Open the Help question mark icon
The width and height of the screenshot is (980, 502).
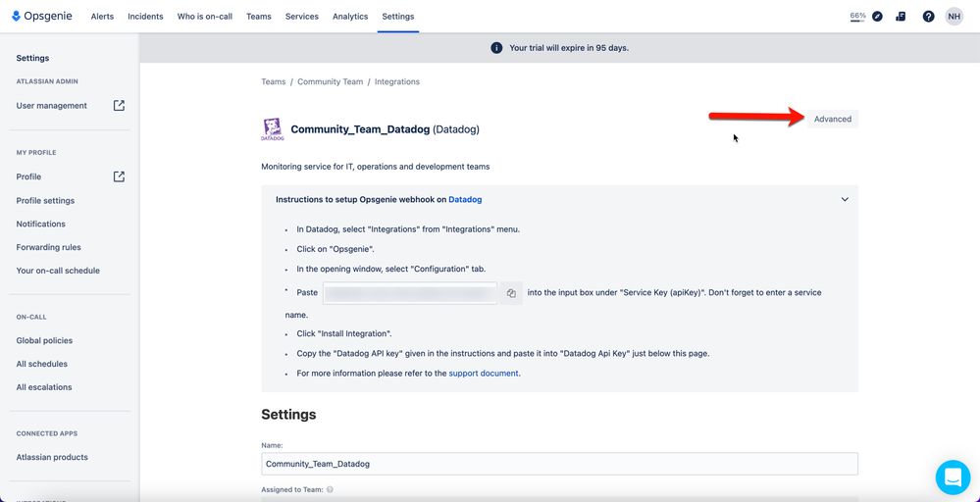coord(929,17)
